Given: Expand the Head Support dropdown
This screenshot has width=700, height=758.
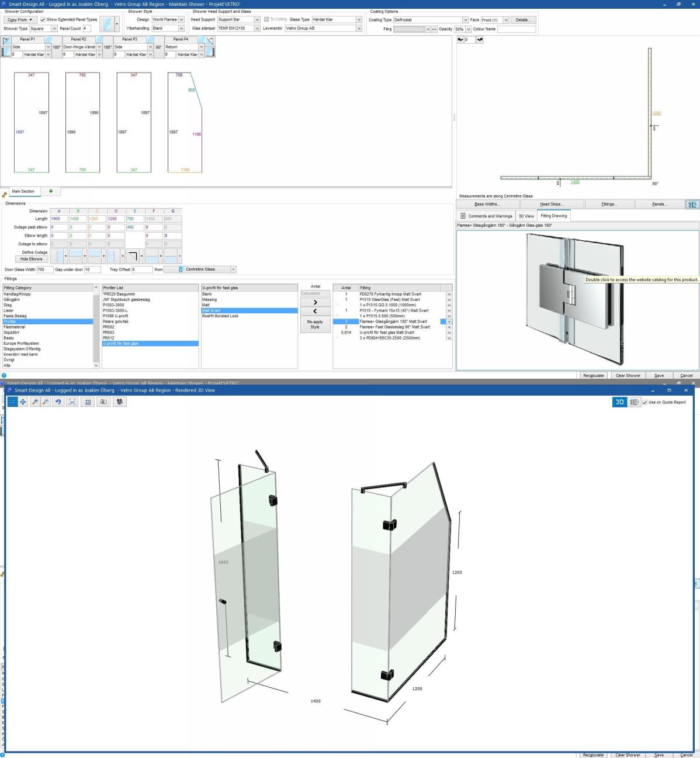Looking at the screenshot, I should tap(257, 19).
